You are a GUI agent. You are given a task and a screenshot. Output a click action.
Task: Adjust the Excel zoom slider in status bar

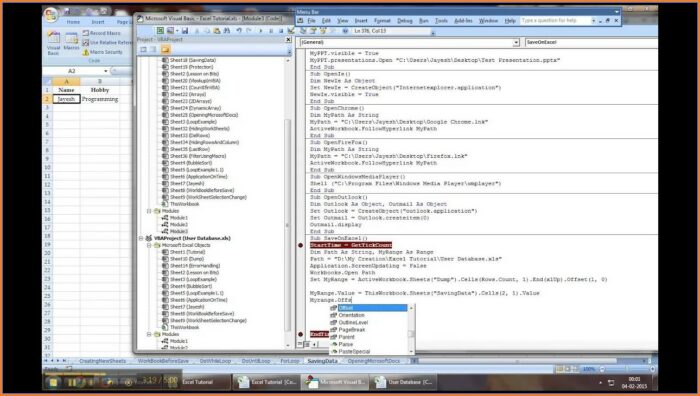tap(627, 369)
